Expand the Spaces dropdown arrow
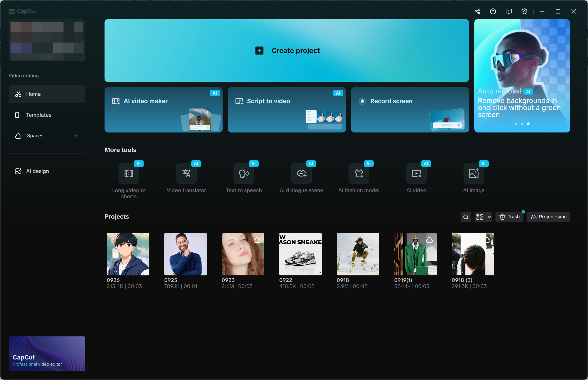The width and height of the screenshot is (588, 380). click(x=77, y=136)
